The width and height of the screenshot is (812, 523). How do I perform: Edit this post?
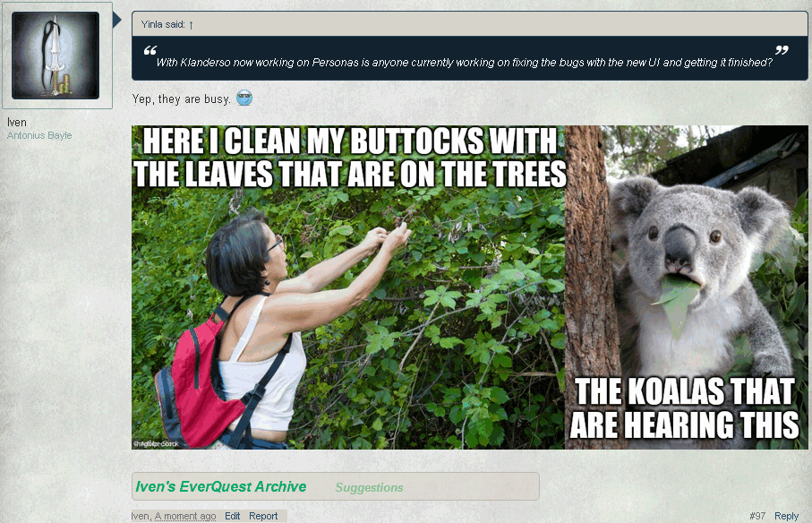click(233, 516)
